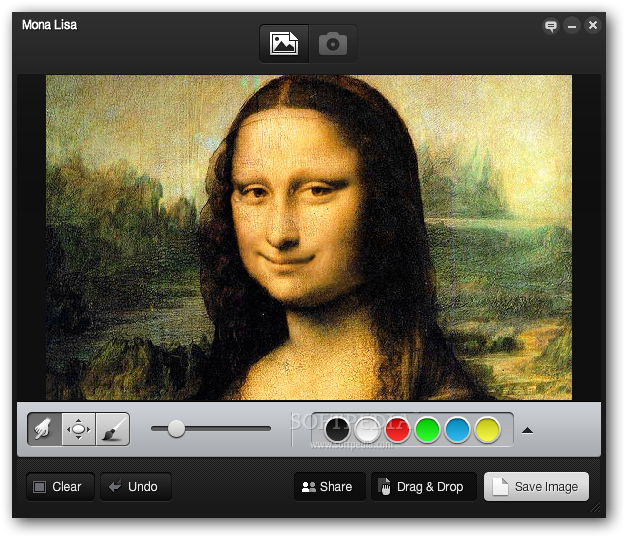Pick the white color swatch
This screenshot has width=626, height=538.
(x=367, y=429)
